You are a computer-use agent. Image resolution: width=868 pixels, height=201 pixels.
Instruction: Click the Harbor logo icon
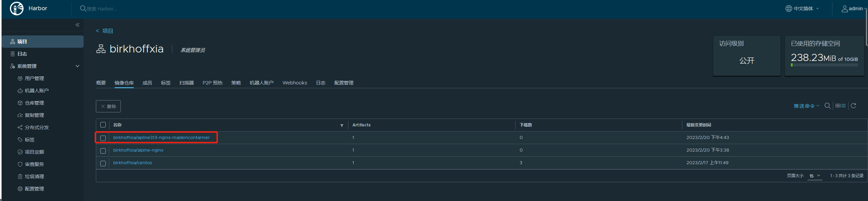[17, 9]
